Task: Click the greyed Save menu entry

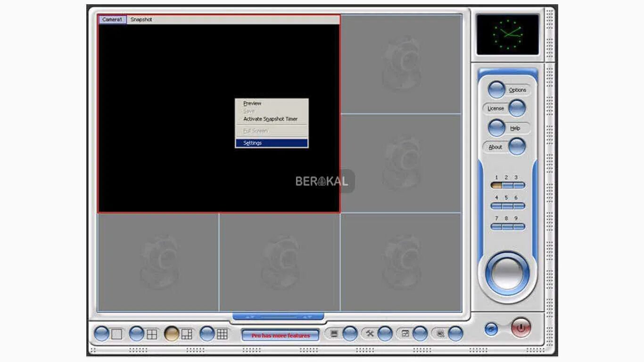Action: coord(272,111)
